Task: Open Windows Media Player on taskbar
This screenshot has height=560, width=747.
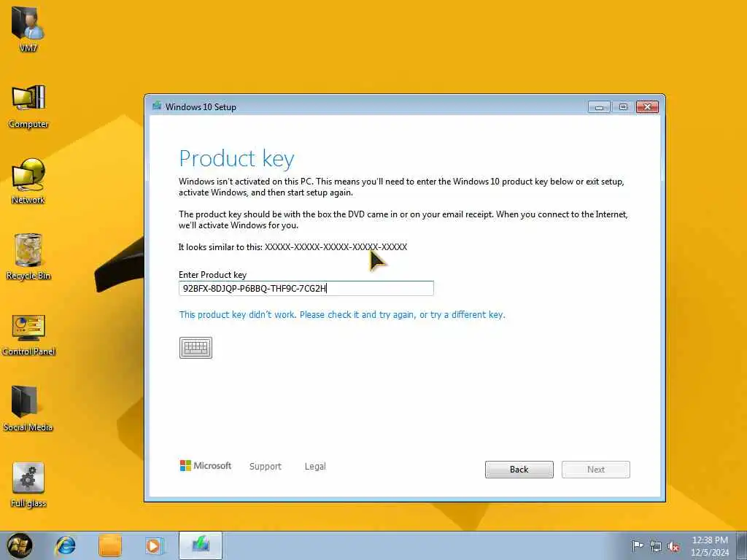Action: coord(155,545)
